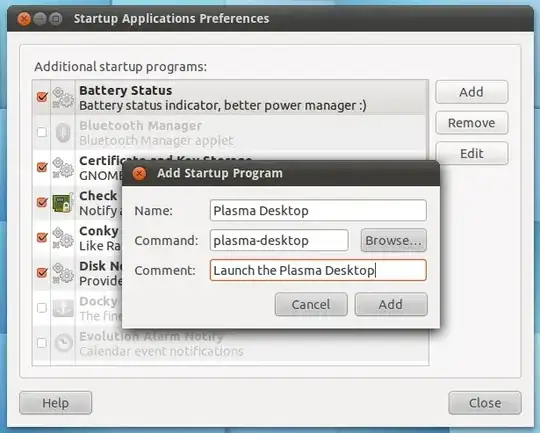
Task: Click the Help button
Action: point(55,403)
